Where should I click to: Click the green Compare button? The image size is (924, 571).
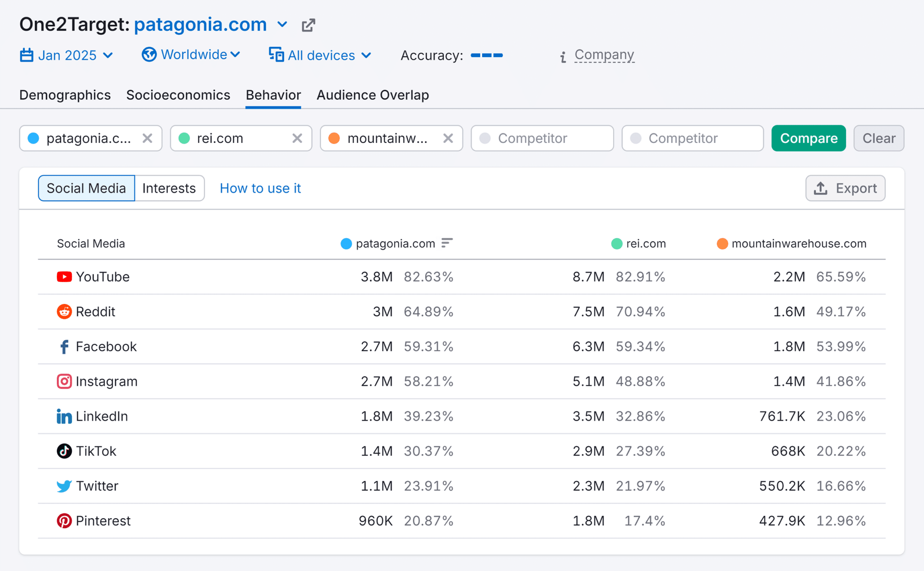pos(808,138)
